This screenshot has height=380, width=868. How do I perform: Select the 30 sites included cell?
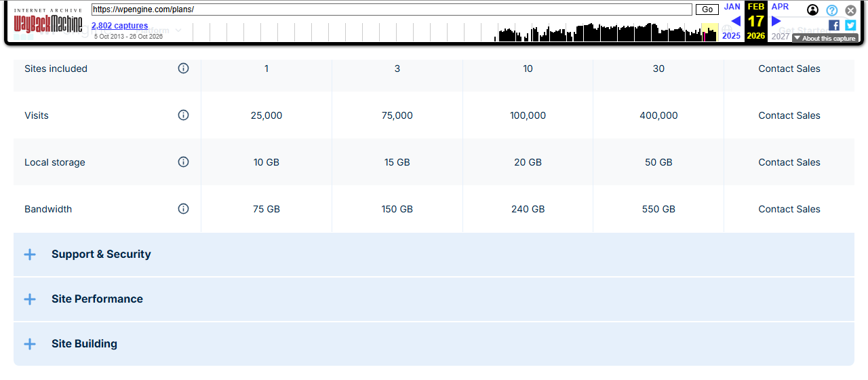[658, 69]
